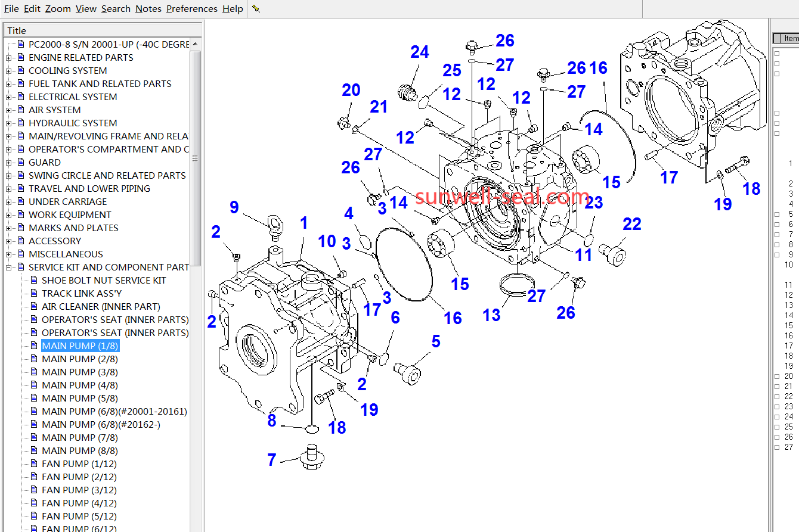Collapse the SERVICE KIT AND COMPONENT PARTS node
This screenshot has width=799, height=532.
tap(8, 267)
